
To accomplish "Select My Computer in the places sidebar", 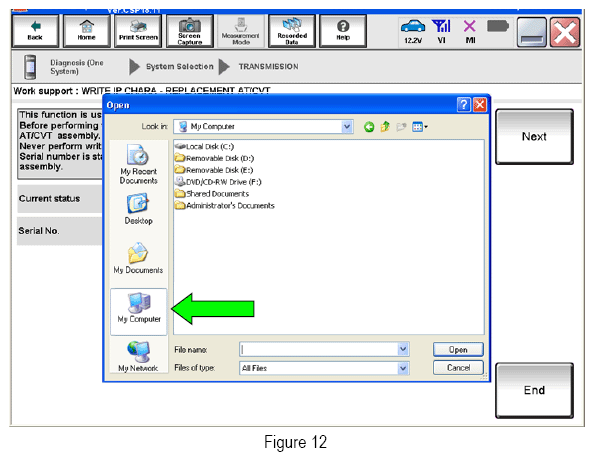I will click(139, 311).
